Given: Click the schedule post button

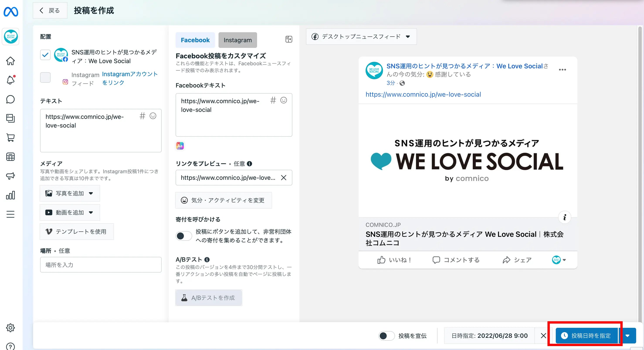Looking at the screenshot, I should tap(586, 335).
